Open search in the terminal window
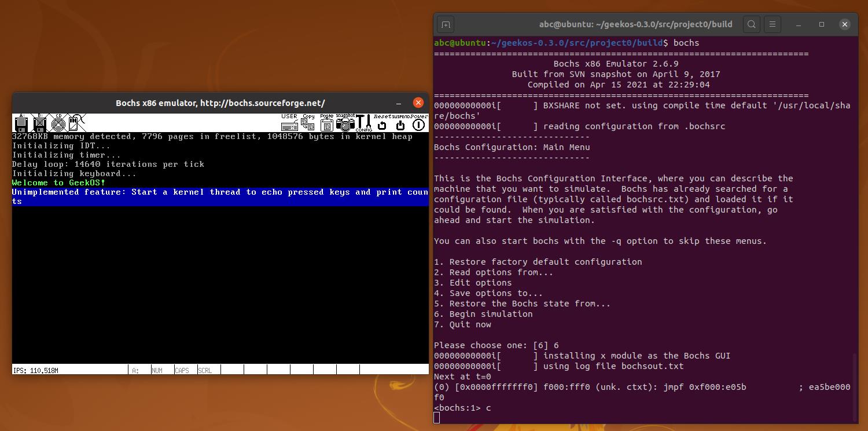Screen dimensions: 868x431 pos(752,24)
